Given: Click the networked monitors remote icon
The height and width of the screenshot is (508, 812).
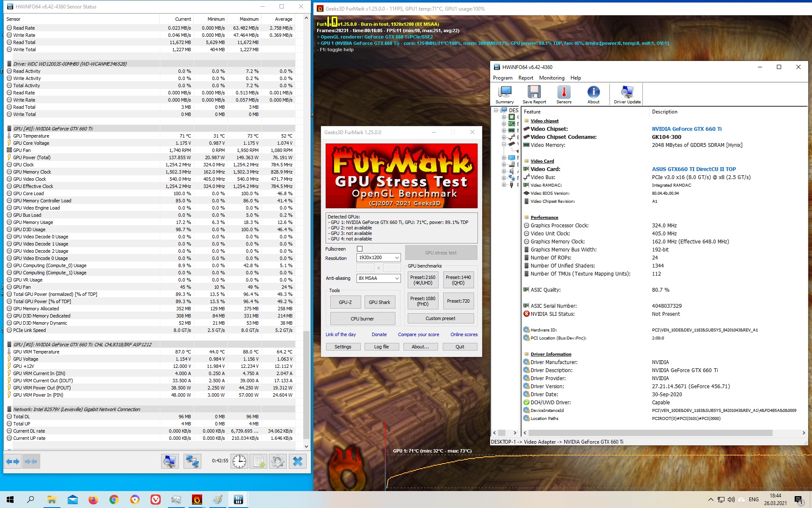Looking at the screenshot, I should pos(192,461).
